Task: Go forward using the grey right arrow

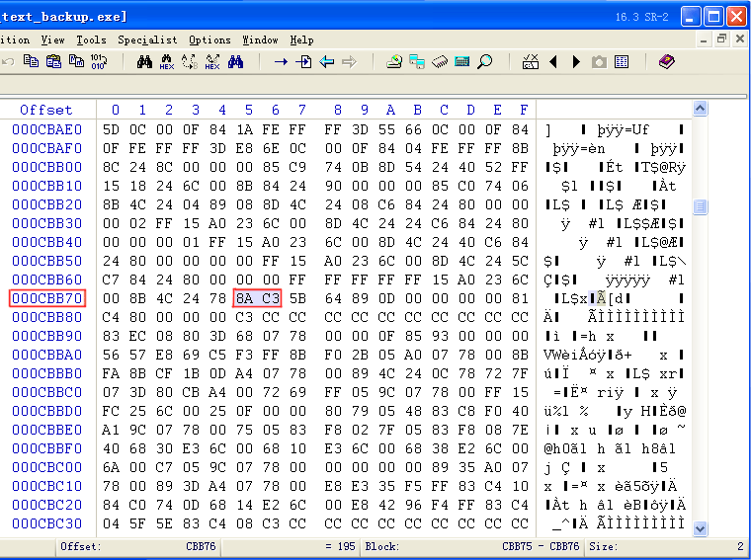Action: click(x=349, y=61)
